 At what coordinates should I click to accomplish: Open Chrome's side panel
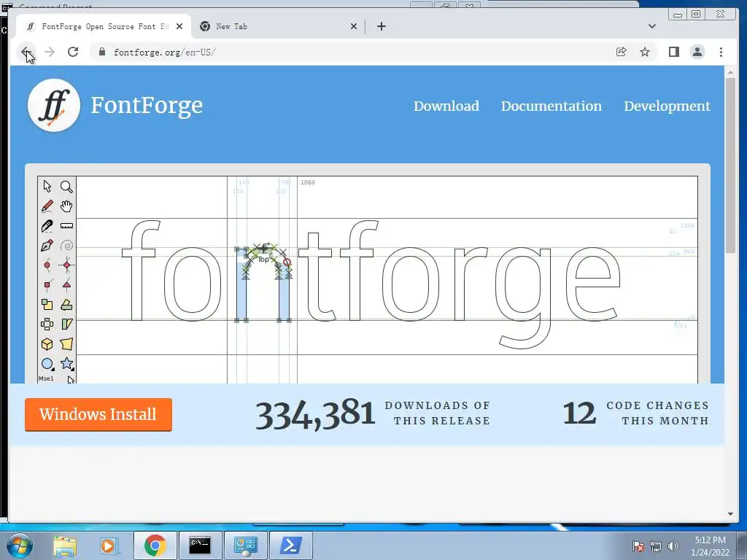[x=673, y=52]
